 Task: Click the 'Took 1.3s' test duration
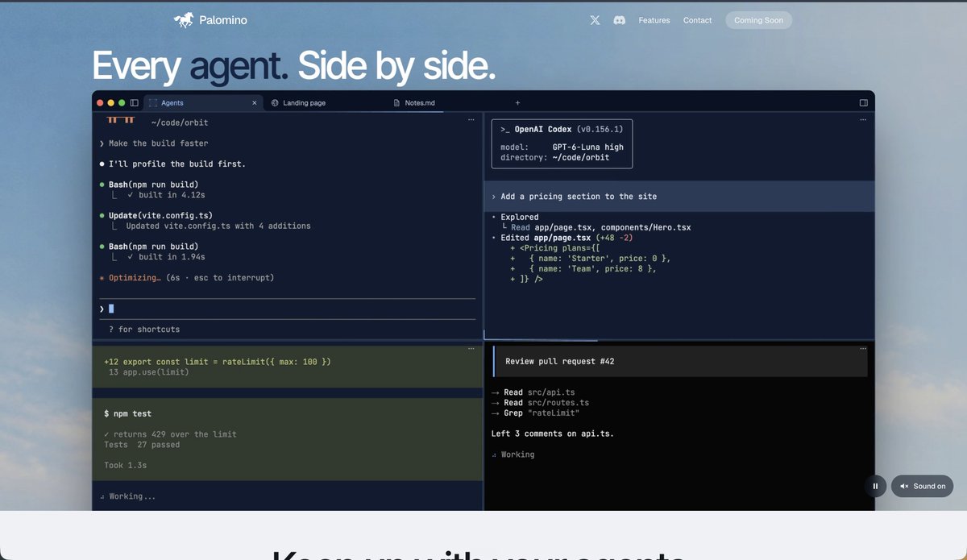pos(126,466)
